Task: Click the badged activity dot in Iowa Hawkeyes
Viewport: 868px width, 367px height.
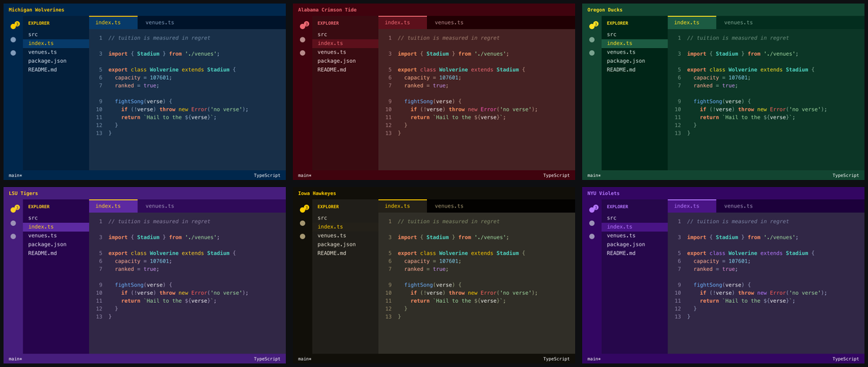Action: click(303, 210)
